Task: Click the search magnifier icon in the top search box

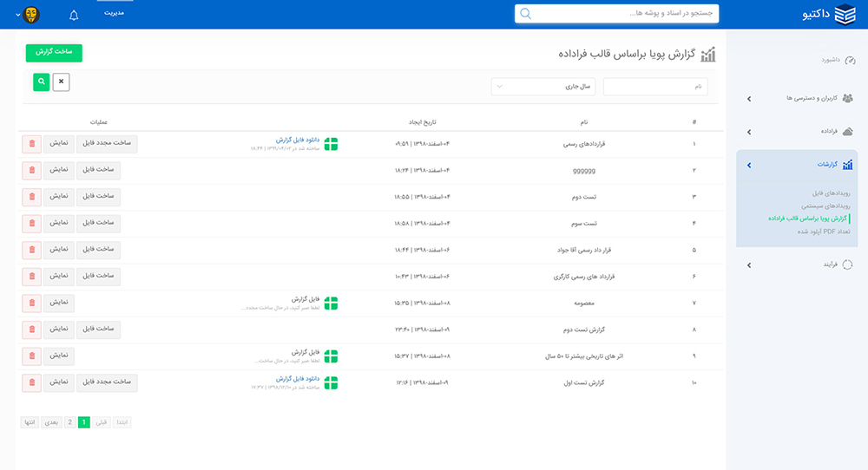Action: (526, 14)
